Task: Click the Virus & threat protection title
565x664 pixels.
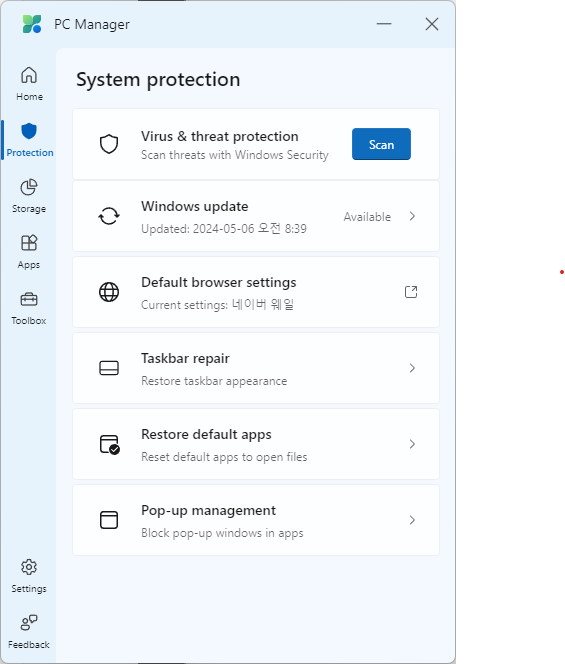Action: [x=219, y=136]
